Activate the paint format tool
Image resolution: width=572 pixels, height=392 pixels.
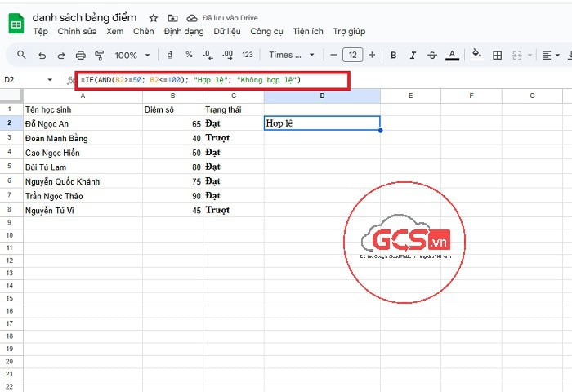click(x=100, y=56)
